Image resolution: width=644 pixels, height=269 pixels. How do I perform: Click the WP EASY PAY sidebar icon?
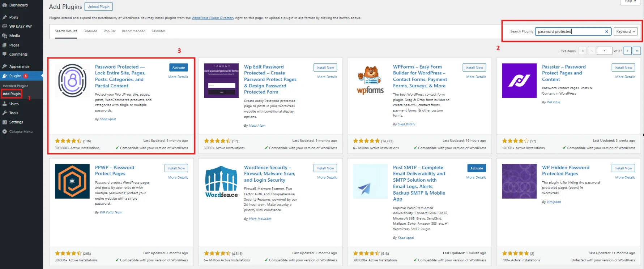[4, 26]
